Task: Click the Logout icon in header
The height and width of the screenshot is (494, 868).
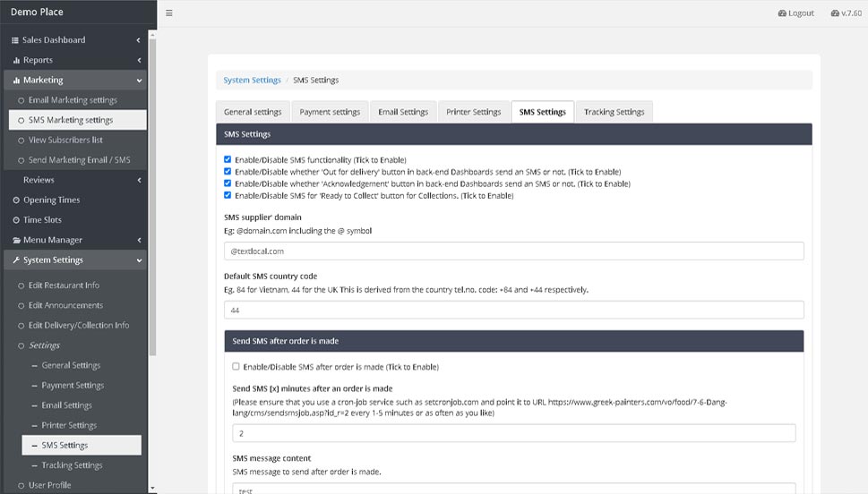Action: [782, 13]
